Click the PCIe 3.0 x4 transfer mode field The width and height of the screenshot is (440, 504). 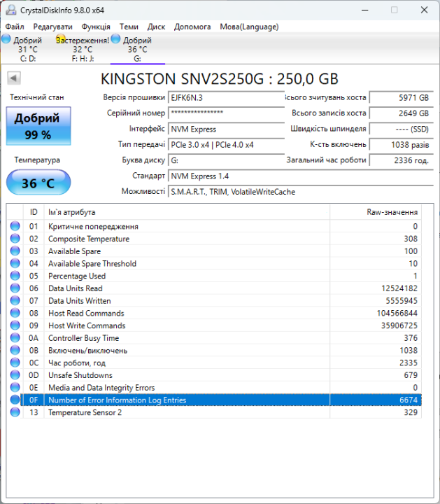(227, 145)
